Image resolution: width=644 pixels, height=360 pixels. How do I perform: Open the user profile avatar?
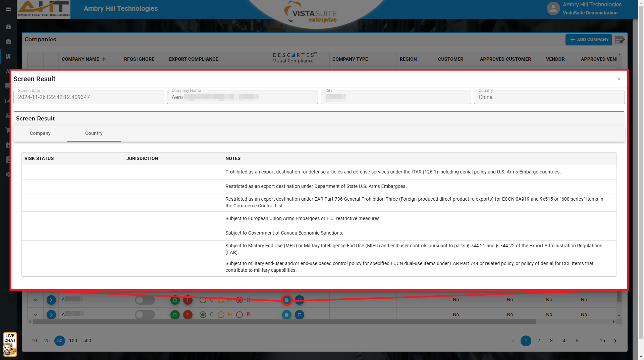coord(553,8)
